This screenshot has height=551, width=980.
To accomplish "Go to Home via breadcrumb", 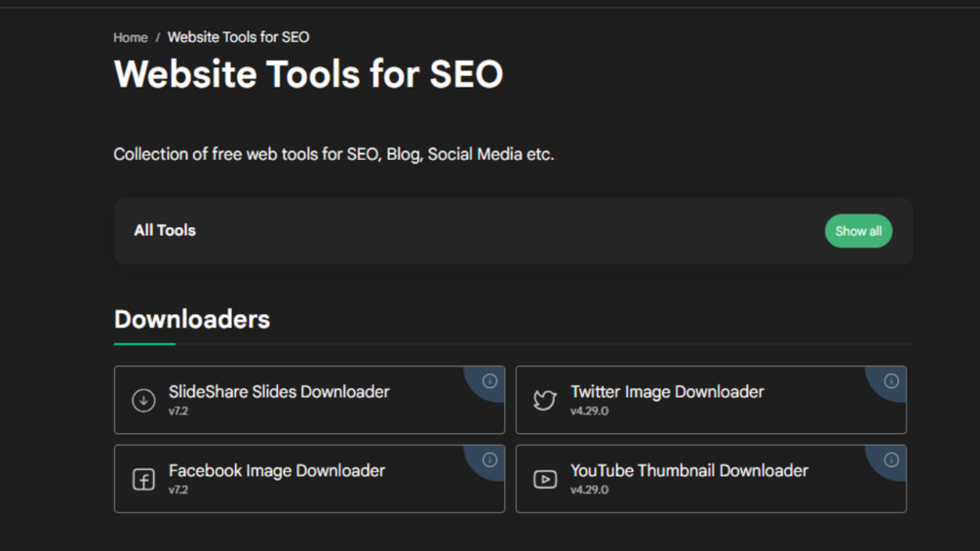I will pyautogui.click(x=131, y=37).
